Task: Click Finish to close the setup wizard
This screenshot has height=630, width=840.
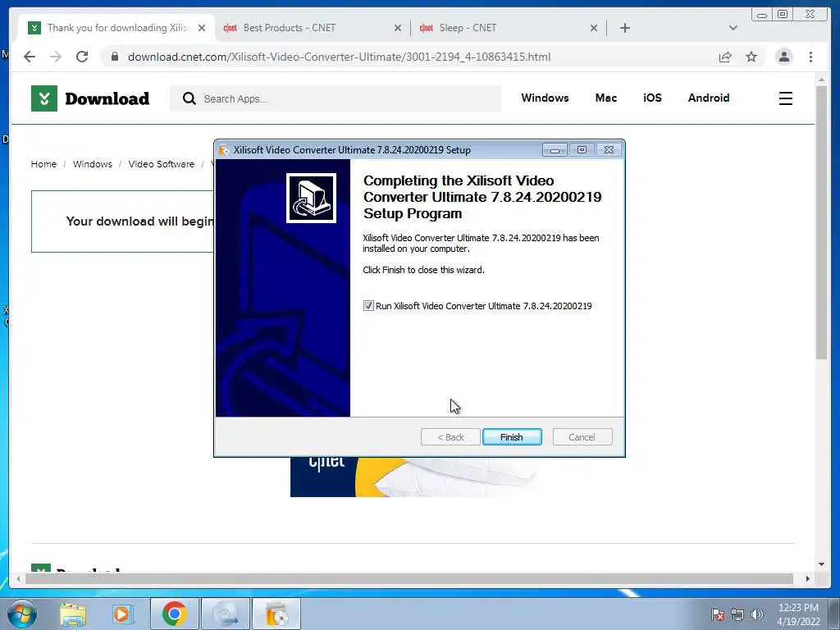Action: tap(512, 437)
